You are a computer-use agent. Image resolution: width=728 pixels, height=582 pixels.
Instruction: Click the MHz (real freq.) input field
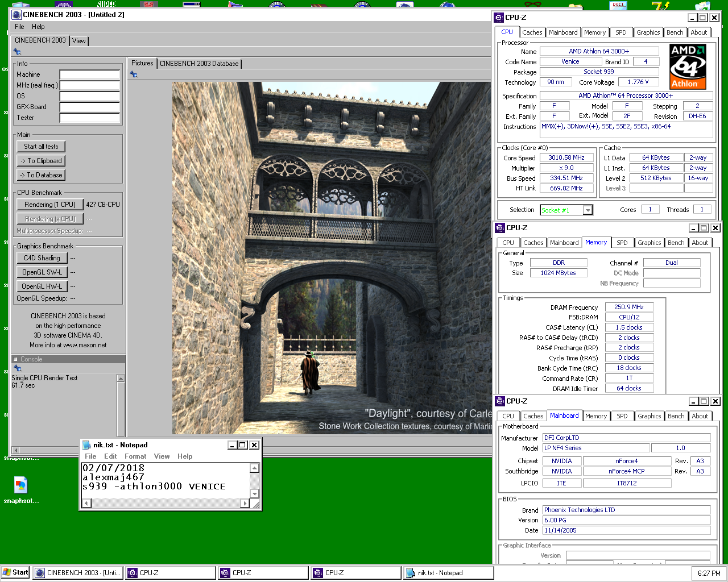tap(90, 85)
